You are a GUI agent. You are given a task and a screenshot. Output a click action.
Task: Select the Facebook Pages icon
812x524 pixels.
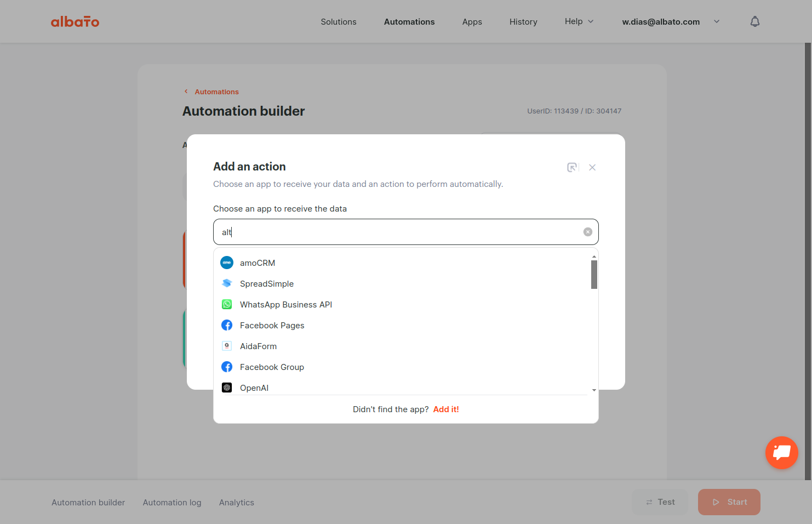point(227,325)
